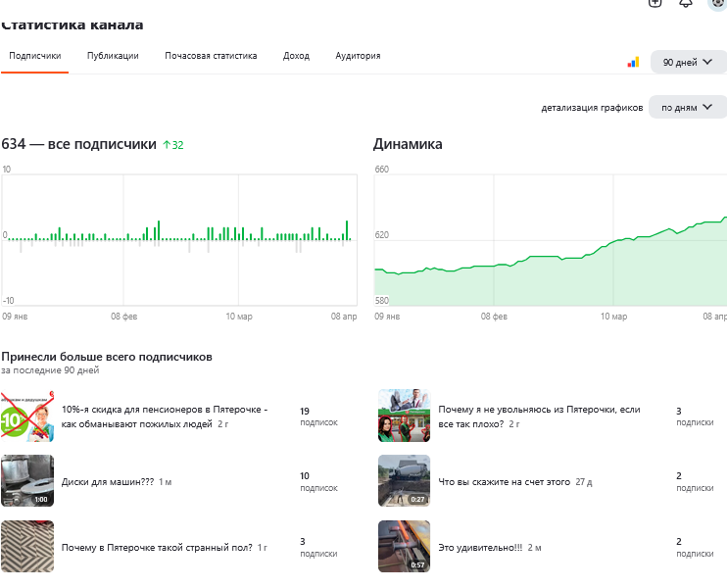The height and width of the screenshot is (588, 727).
Task: Open 'Что вы скажите на счет этого' title
Action: (x=504, y=482)
